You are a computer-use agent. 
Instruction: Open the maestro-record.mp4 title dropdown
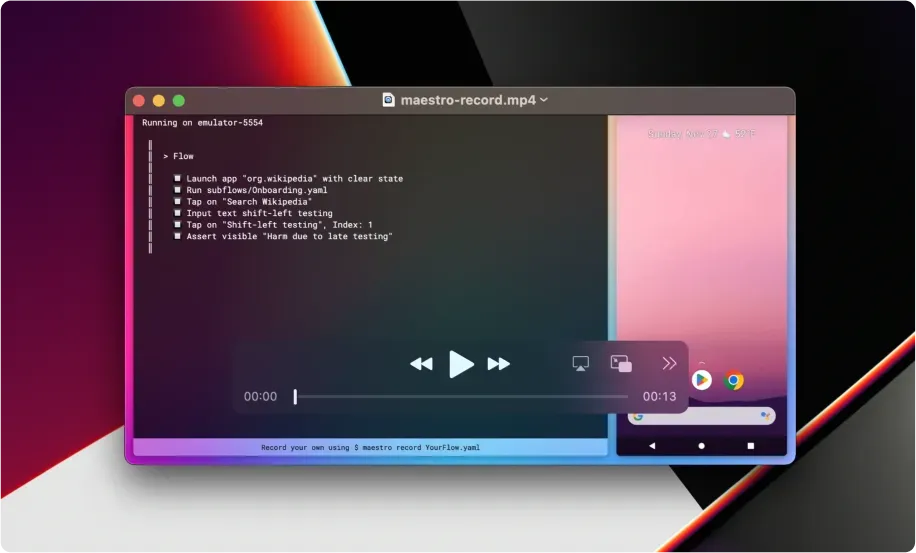coord(544,100)
